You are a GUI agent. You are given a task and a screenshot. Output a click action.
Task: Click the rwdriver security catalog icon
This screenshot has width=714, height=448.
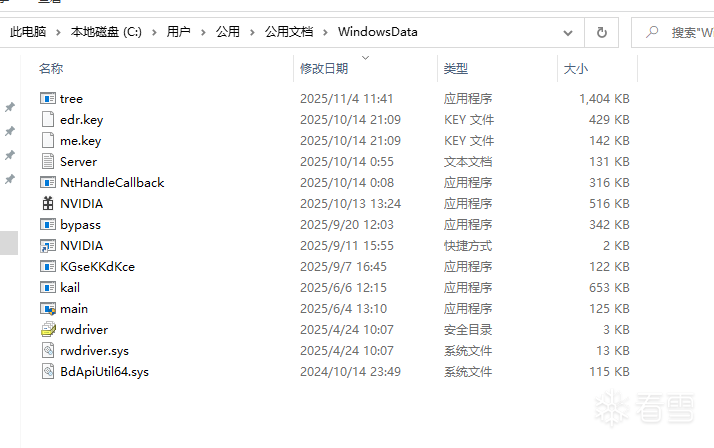tap(48, 329)
